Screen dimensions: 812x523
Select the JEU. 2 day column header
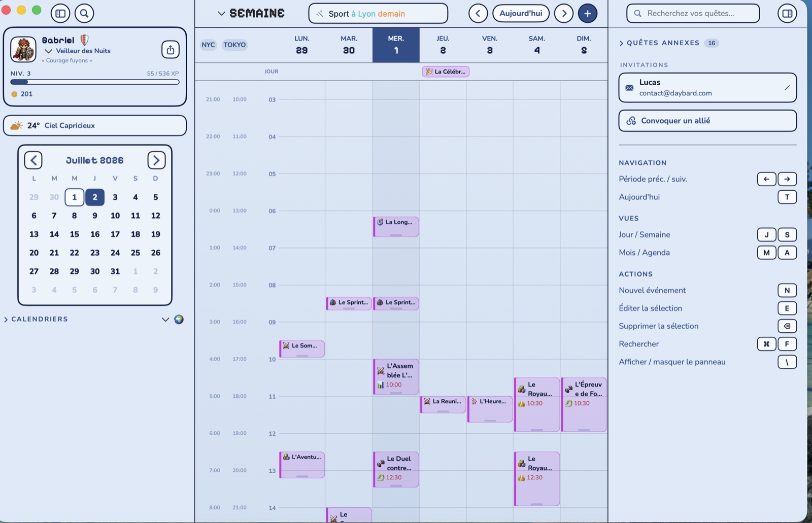pyautogui.click(x=443, y=45)
